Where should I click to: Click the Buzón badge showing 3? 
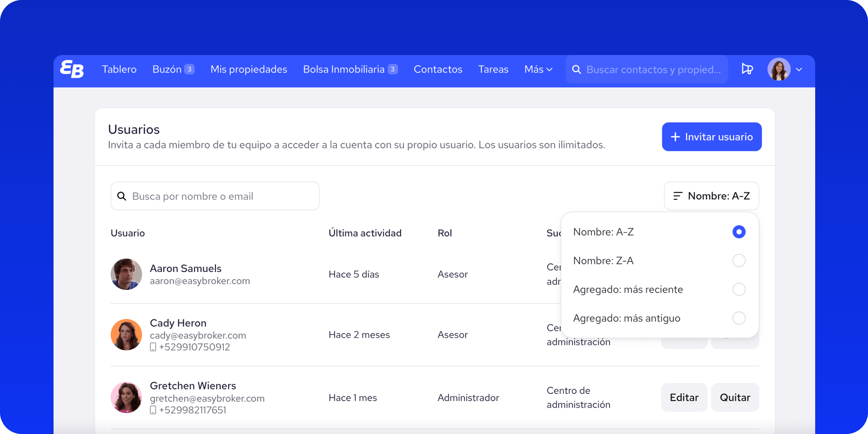click(x=190, y=69)
